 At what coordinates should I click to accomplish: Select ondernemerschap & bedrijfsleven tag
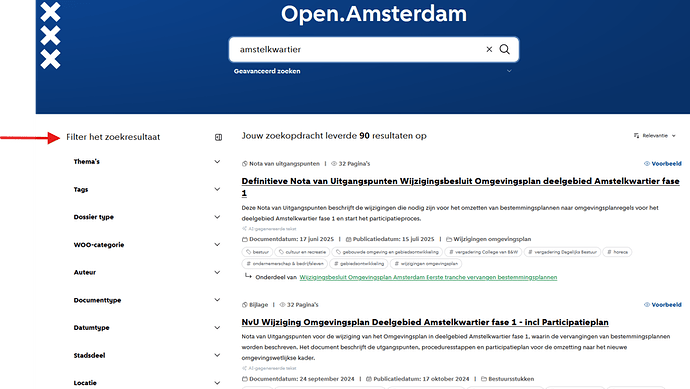285,264
